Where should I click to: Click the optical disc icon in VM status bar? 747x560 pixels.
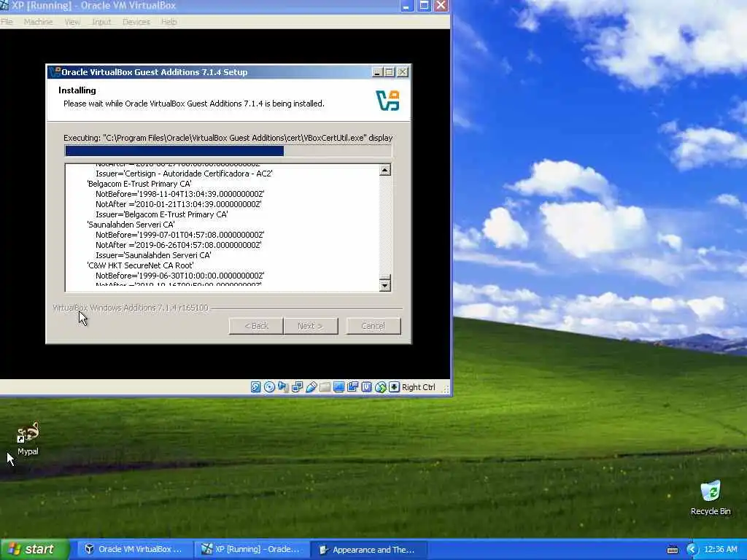point(269,387)
